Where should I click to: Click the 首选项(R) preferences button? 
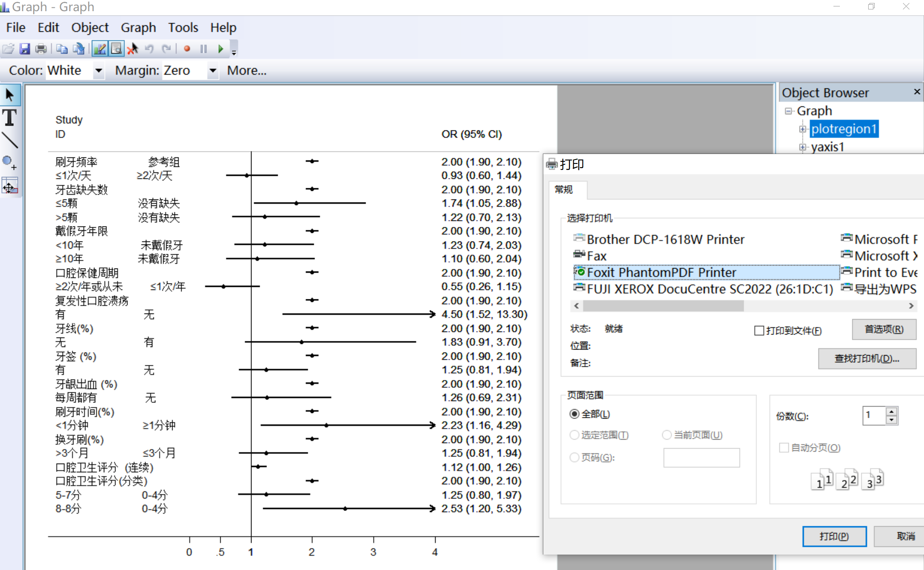coord(884,329)
